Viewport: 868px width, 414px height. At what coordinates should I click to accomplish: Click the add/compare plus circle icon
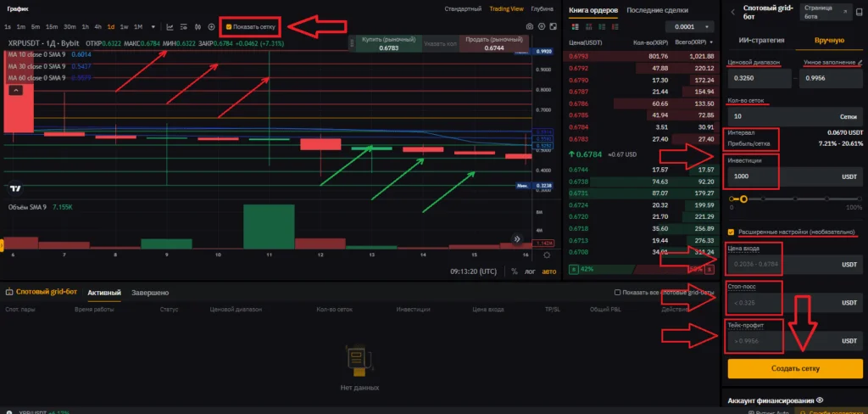pyautogui.click(x=211, y=26)
